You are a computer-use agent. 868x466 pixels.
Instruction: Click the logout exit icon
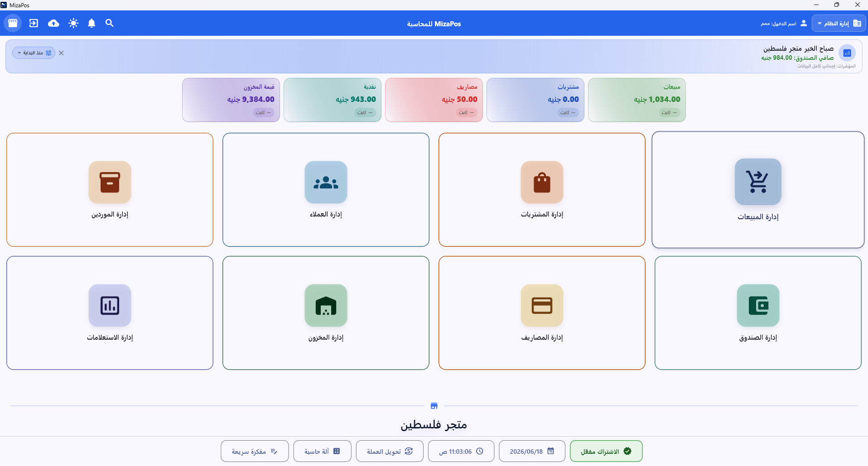tap(34, 23)
